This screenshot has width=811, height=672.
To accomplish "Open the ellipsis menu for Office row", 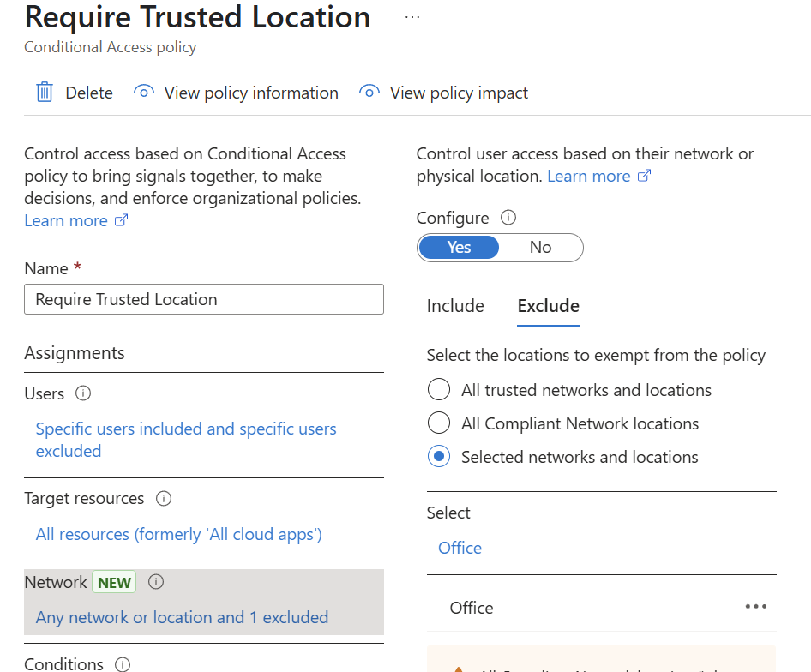I will [755, 607].
